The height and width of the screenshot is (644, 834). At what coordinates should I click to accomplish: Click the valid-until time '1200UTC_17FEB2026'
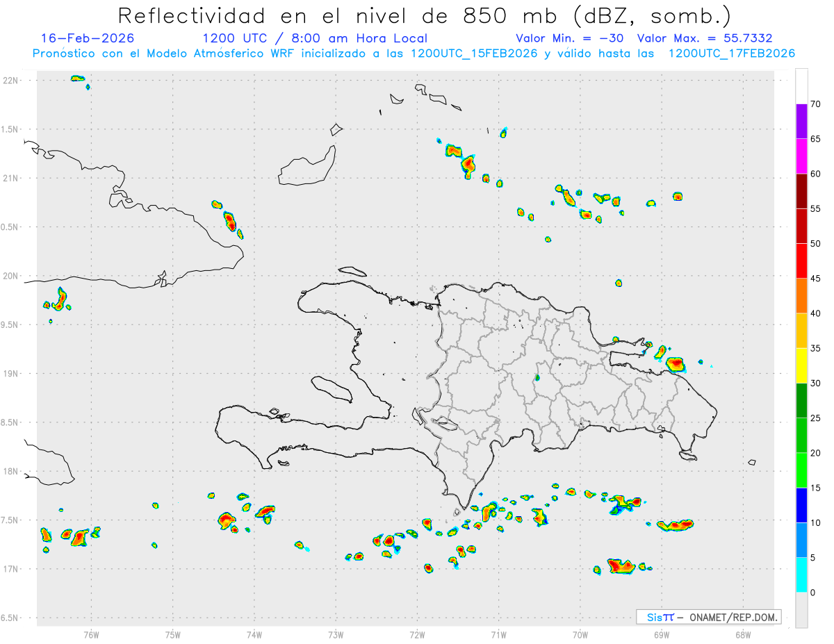(732, 53)
